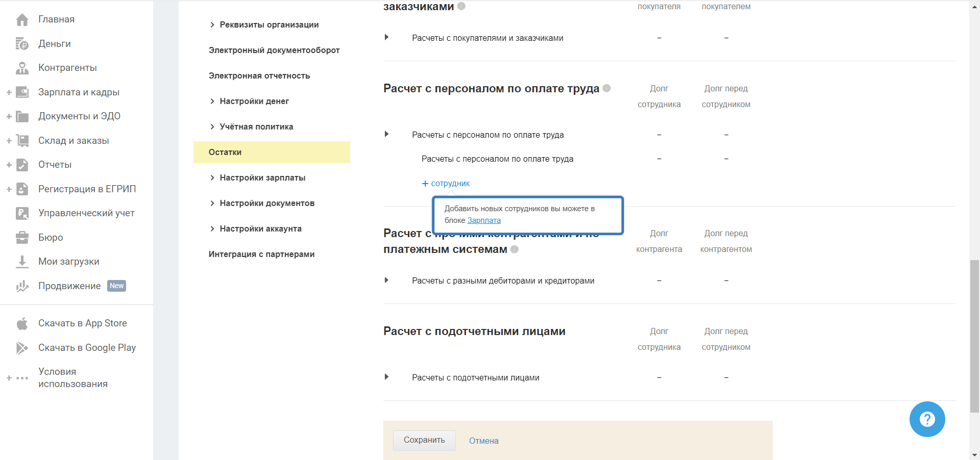Click the Бюро briefcase icon

click(x=22, y=238)
